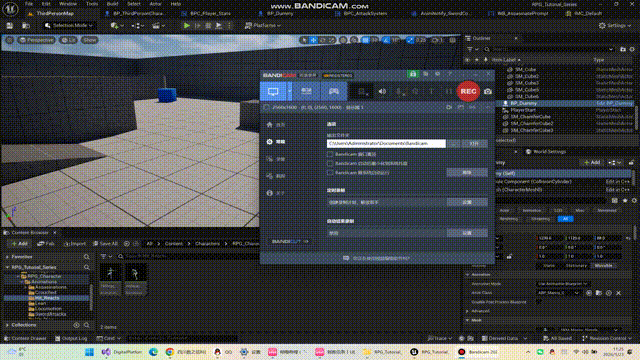The image size is (640, 360).
Task: Click the speaker sound icon in Bandicam
Action: click(382, 91)
